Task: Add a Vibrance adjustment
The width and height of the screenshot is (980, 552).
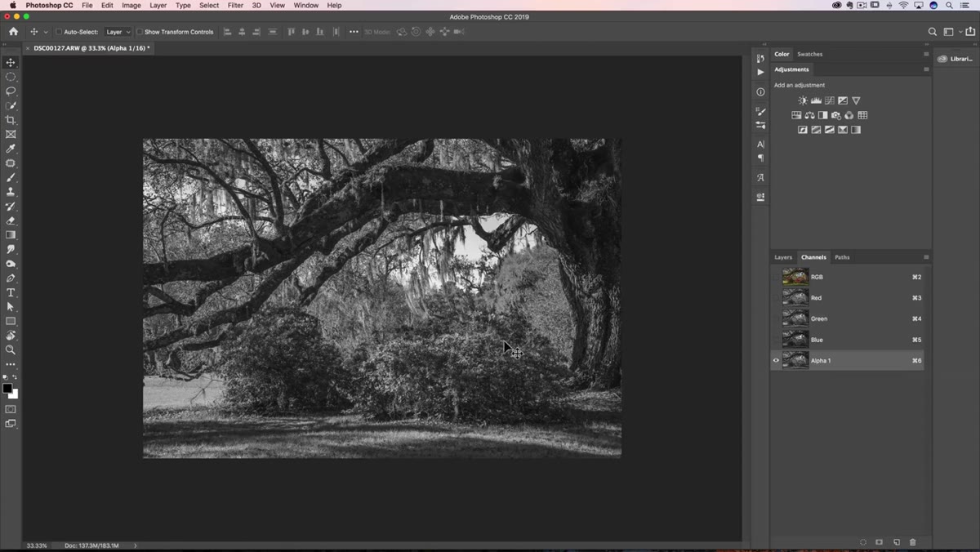Action: coord(856,100)
